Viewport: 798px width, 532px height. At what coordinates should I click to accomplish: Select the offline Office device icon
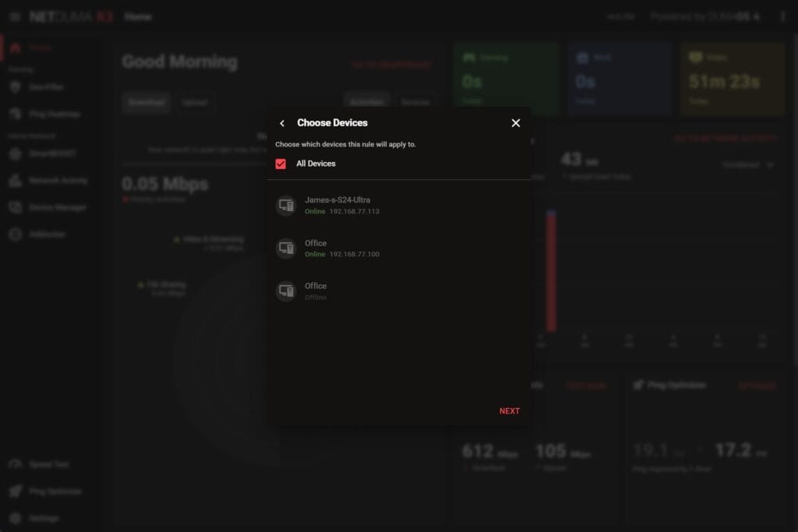coord(286,291)
